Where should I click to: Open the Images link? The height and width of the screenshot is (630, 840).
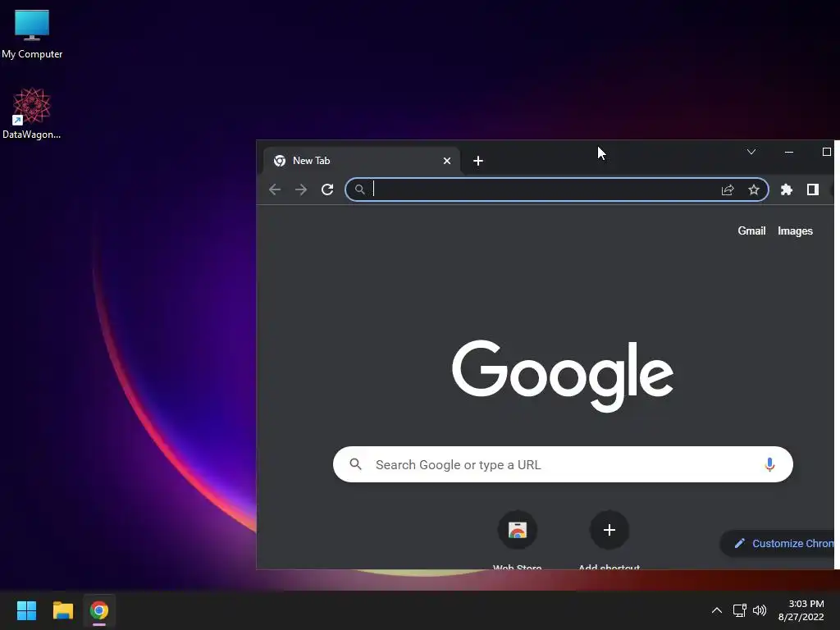coord(795,231)
